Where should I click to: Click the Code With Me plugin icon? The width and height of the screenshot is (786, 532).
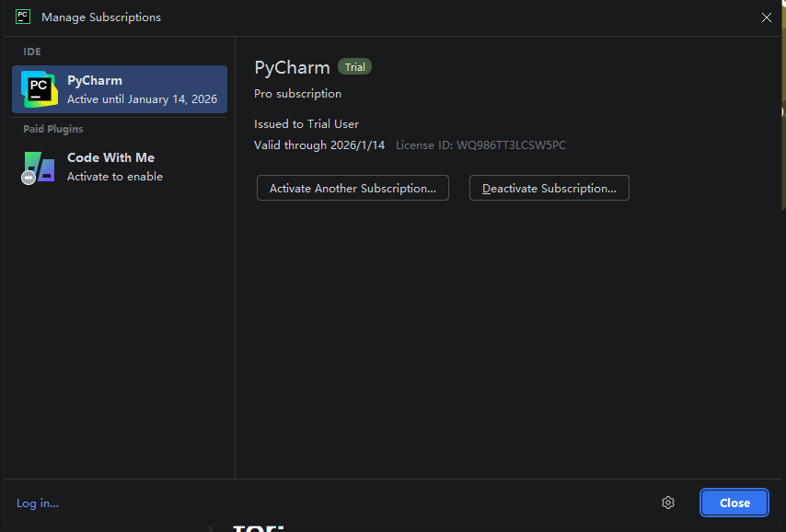pyautogui.click(x=39, y=168)
